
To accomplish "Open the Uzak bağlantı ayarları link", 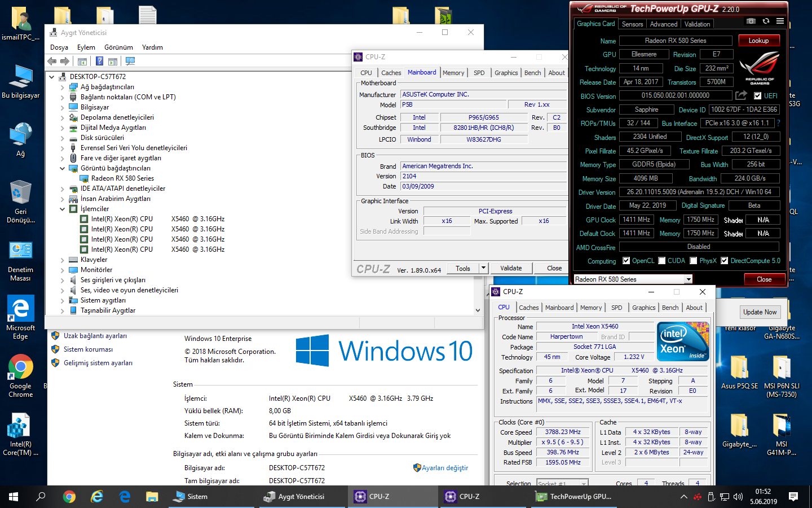I will 95,336.
